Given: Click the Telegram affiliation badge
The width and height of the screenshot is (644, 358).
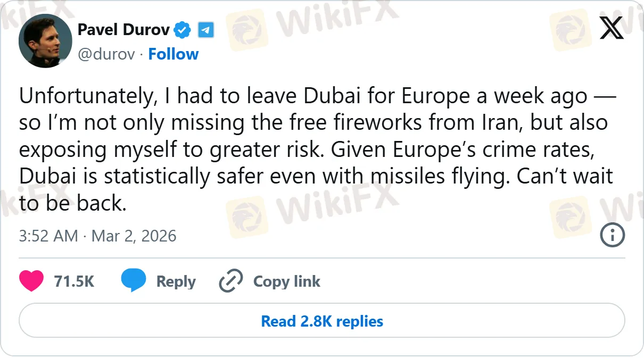Looking at the screenshot, I should (206, 30).
